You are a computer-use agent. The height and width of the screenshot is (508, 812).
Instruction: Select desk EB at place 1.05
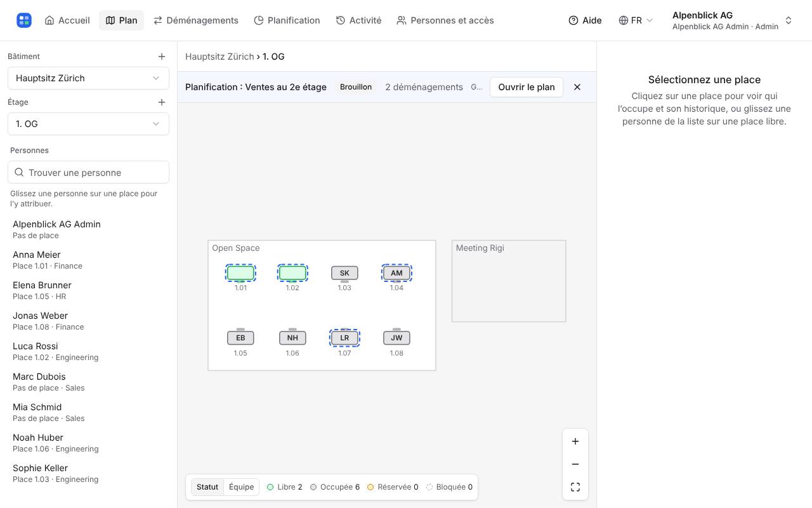click(x=240, y=338)
